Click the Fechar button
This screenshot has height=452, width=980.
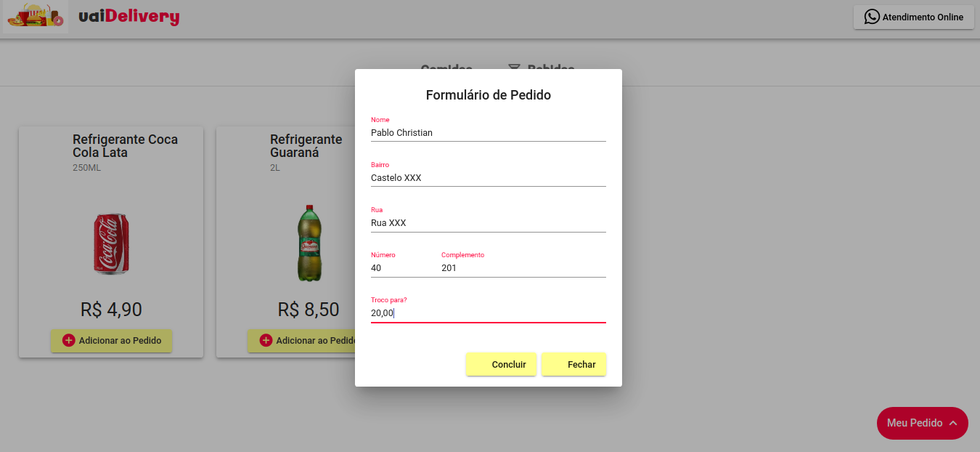(x=574, y=364)
